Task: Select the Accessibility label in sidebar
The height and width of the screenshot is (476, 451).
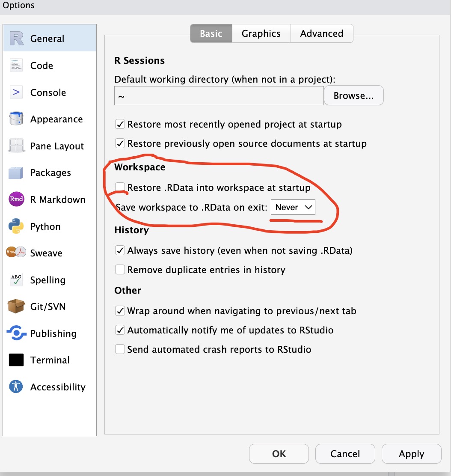Action: click(x=58, y=387)
